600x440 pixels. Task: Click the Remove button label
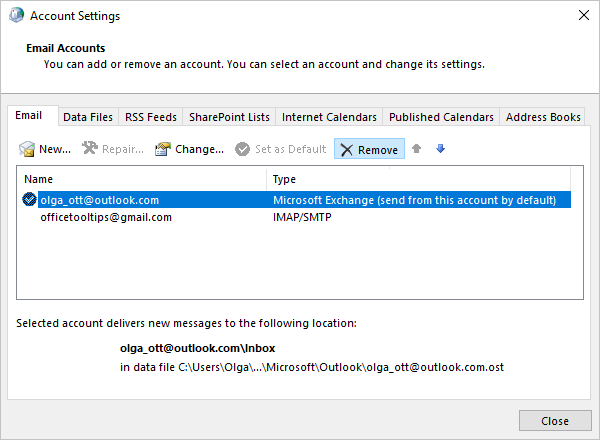click(x=378, y=150)
